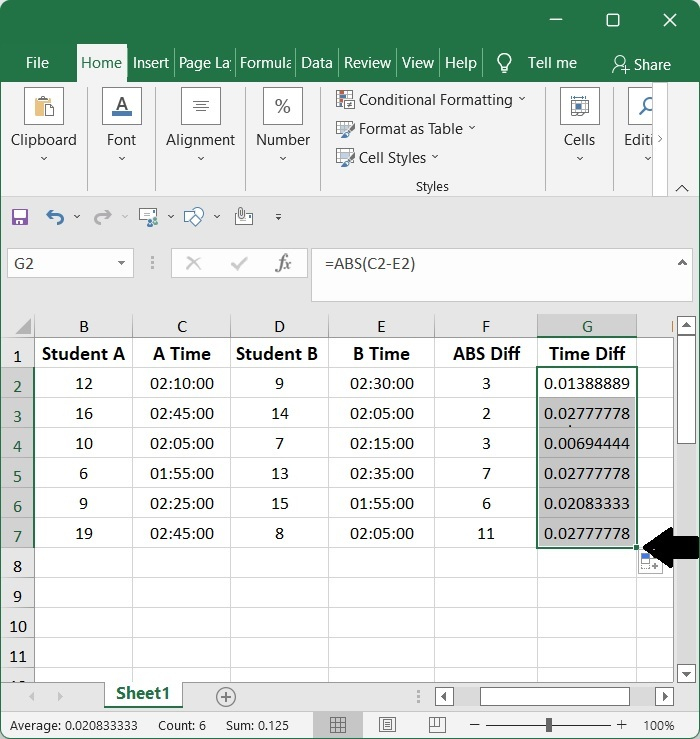The width and height of the screenshot is (700, 739).
Task: Click the Undo arrow icon
Action: coord(55,217)
